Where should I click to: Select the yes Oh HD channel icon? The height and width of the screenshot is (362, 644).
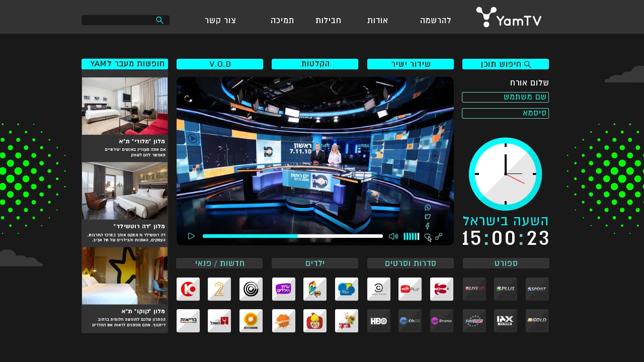pyautogui.click(x=410, y=321)
